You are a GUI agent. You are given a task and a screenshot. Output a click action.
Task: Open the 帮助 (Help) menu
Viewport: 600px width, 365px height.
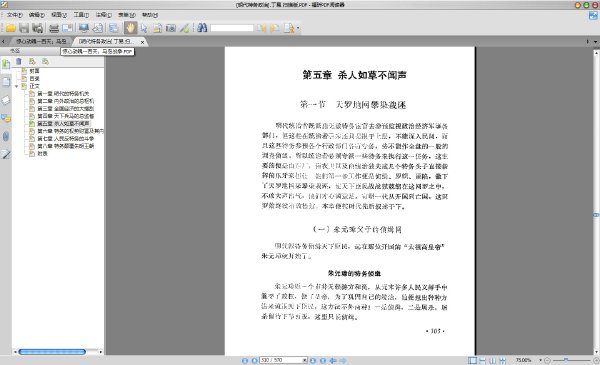(150, 15)
